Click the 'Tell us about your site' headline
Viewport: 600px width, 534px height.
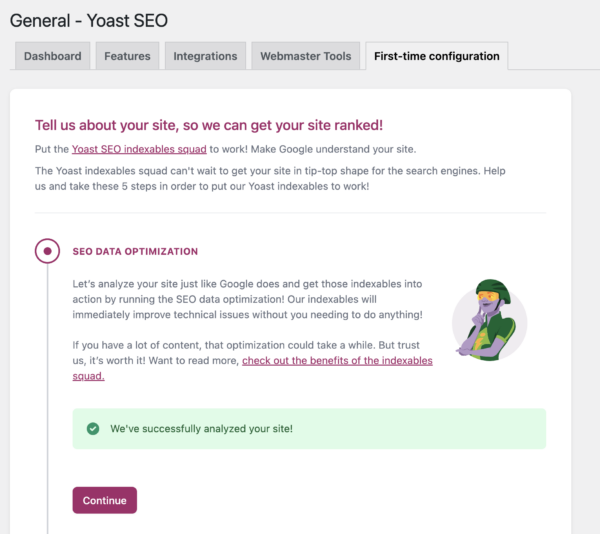pos(209,125)
